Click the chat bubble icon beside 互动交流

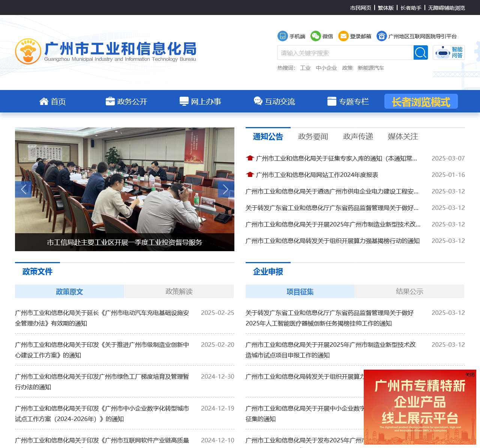[x=258, y=101]
